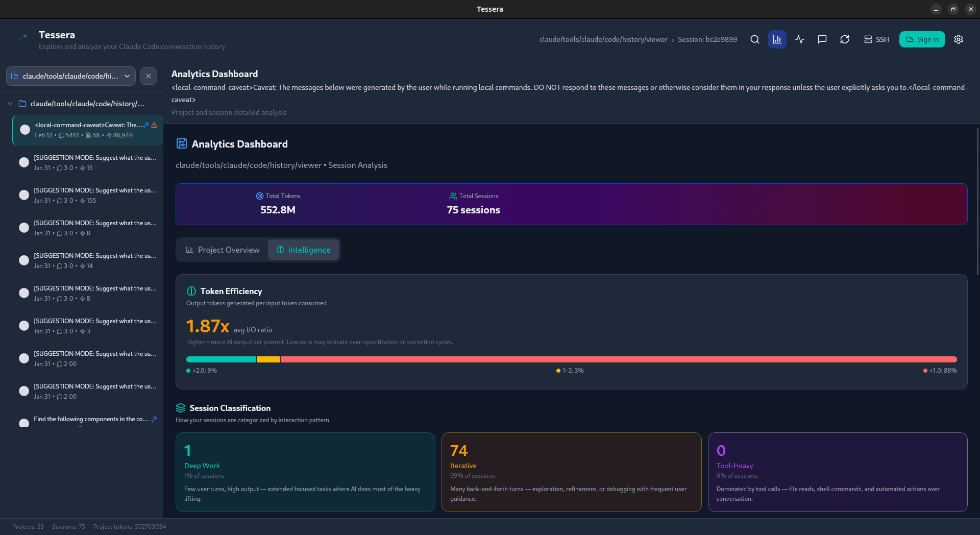Screen dimensions: 980x535
Task: Select the suggestion session with 14 tokens
Action: 88,261
